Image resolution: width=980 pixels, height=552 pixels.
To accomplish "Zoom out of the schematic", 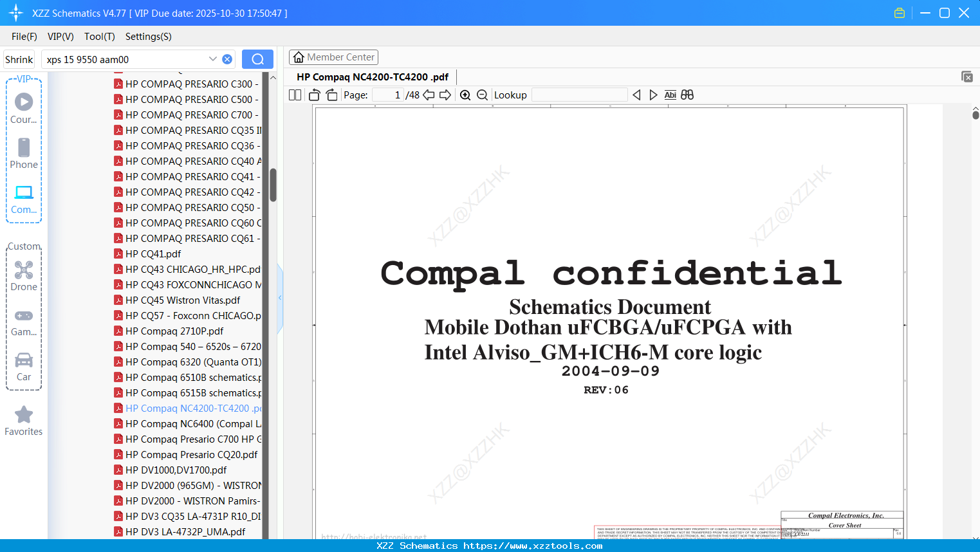I will coord(483,95).
